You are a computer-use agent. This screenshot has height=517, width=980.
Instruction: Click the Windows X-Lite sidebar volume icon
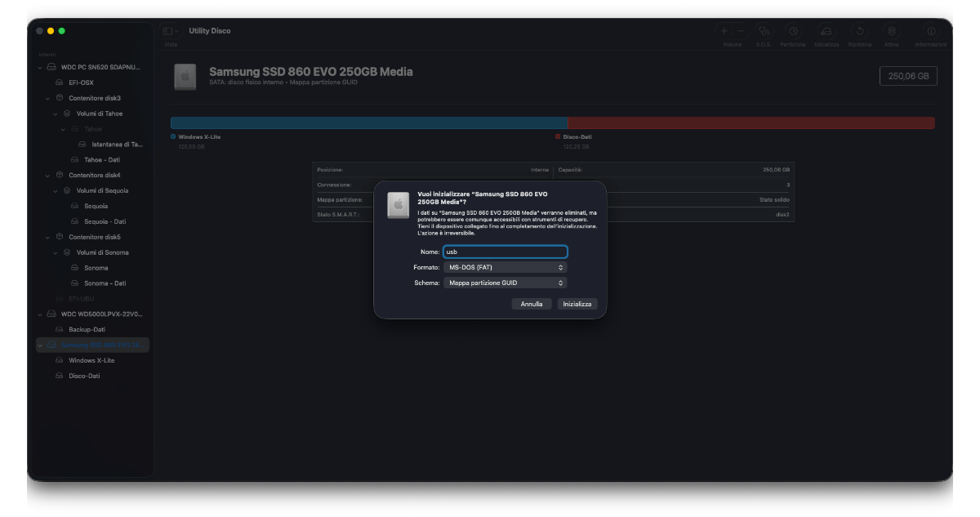(60, 360)
